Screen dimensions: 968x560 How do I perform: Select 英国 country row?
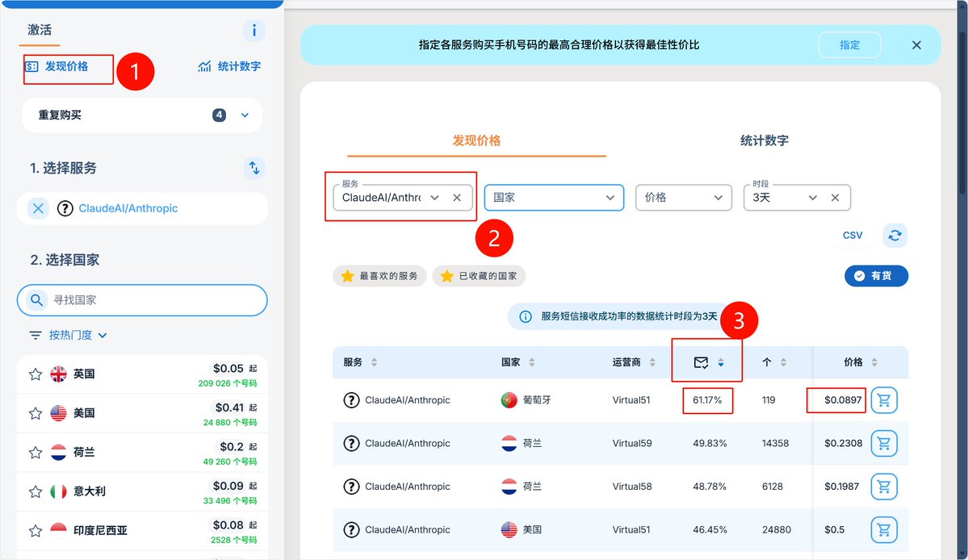142,374
